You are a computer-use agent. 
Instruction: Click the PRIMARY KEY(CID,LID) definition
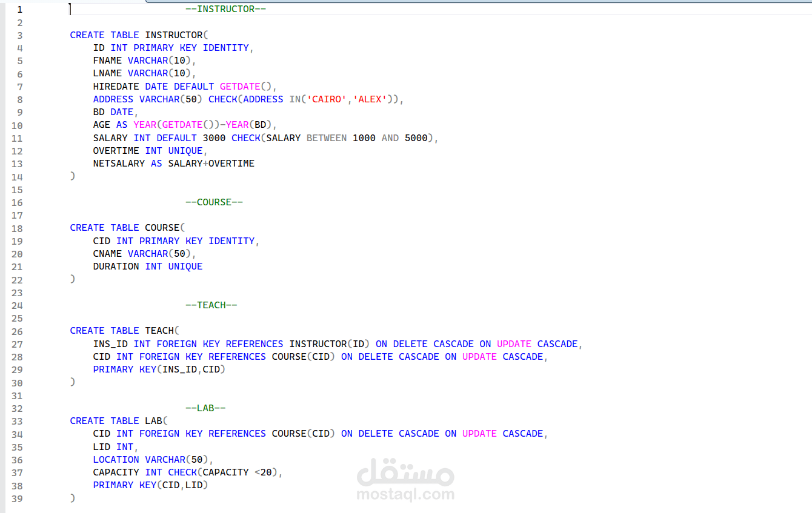click(150, 485)
